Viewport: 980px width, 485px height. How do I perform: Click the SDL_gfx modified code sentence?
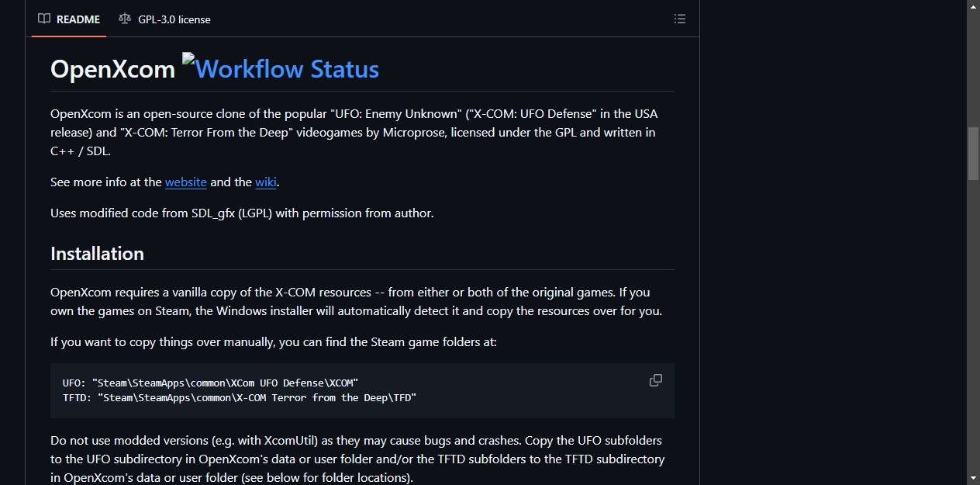[x=242, y=213]
